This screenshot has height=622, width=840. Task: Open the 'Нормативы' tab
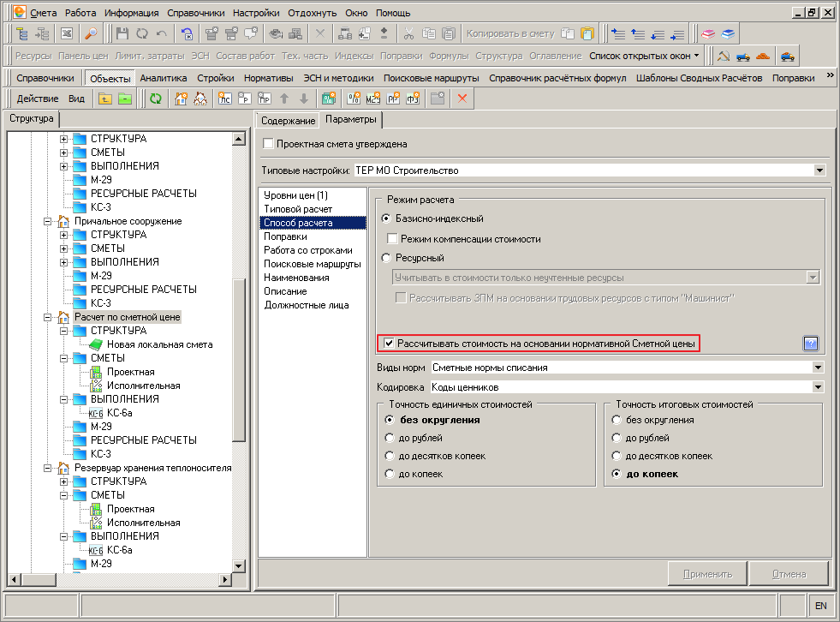coord(268,78)
